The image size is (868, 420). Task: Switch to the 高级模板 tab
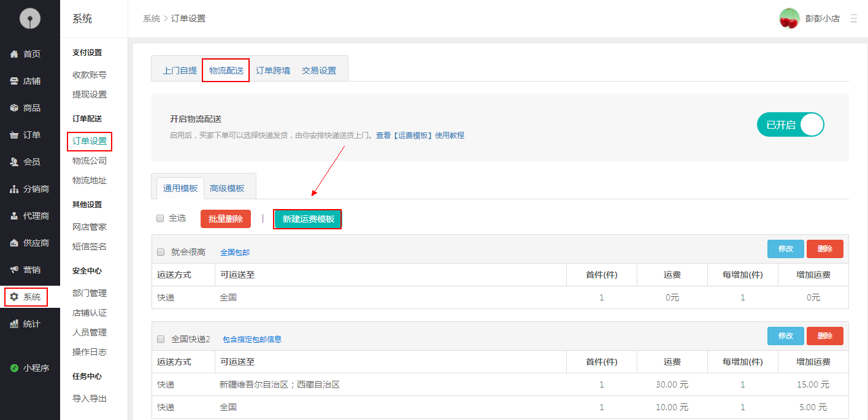tap(227, 188)
